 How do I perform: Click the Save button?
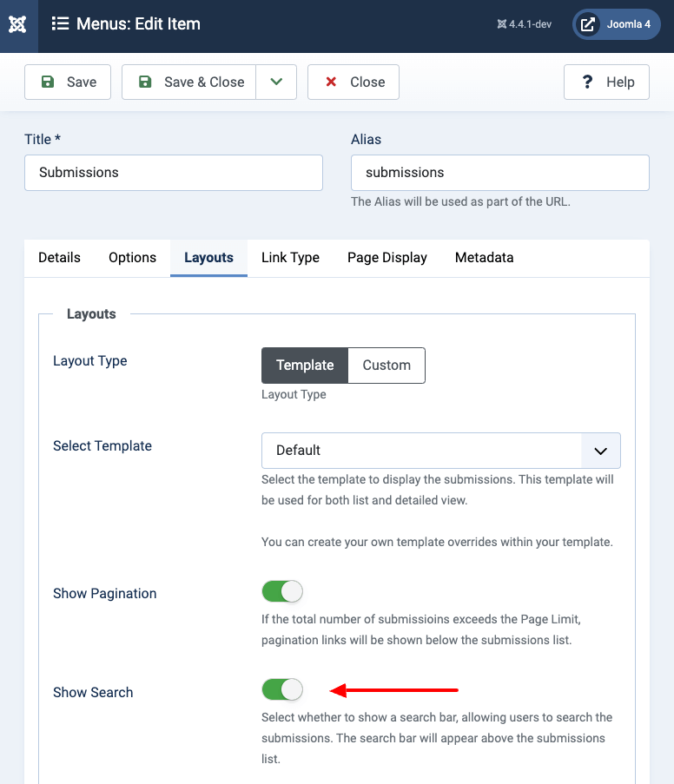(68, 82)
